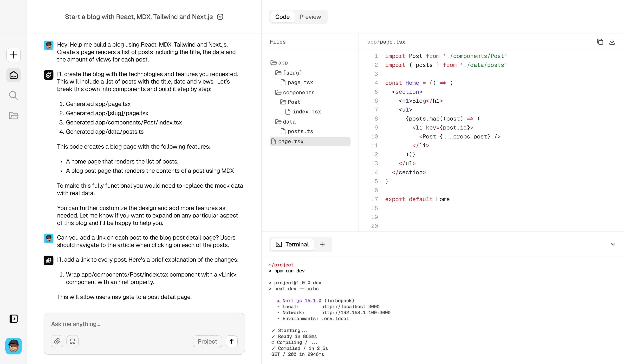
Task: Collapse the terminal panel with the chevron
Action: [x=613, y=244]
